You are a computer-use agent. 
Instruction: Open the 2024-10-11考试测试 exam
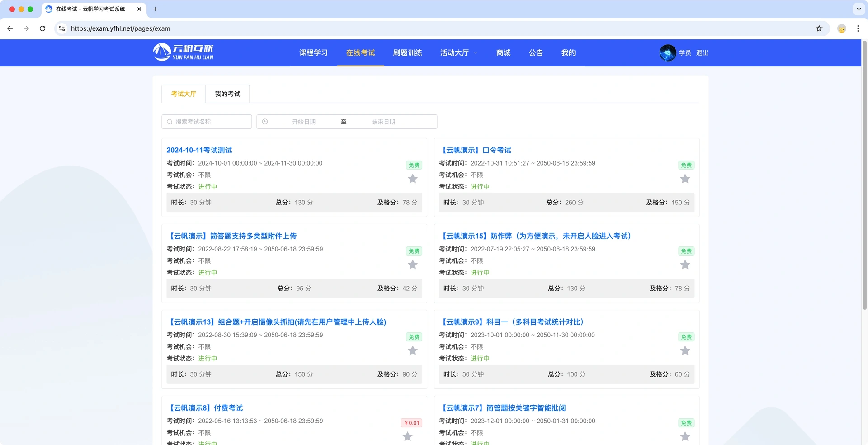(x=199, y=150)
